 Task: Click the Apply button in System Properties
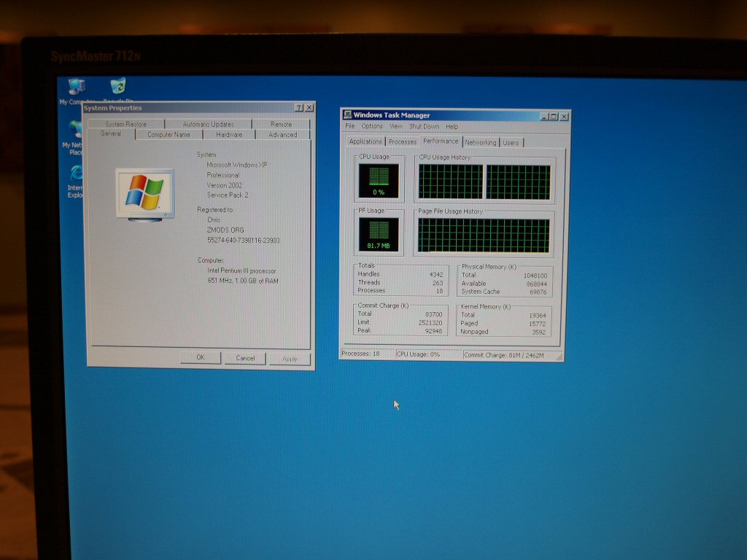click(290, 359)
